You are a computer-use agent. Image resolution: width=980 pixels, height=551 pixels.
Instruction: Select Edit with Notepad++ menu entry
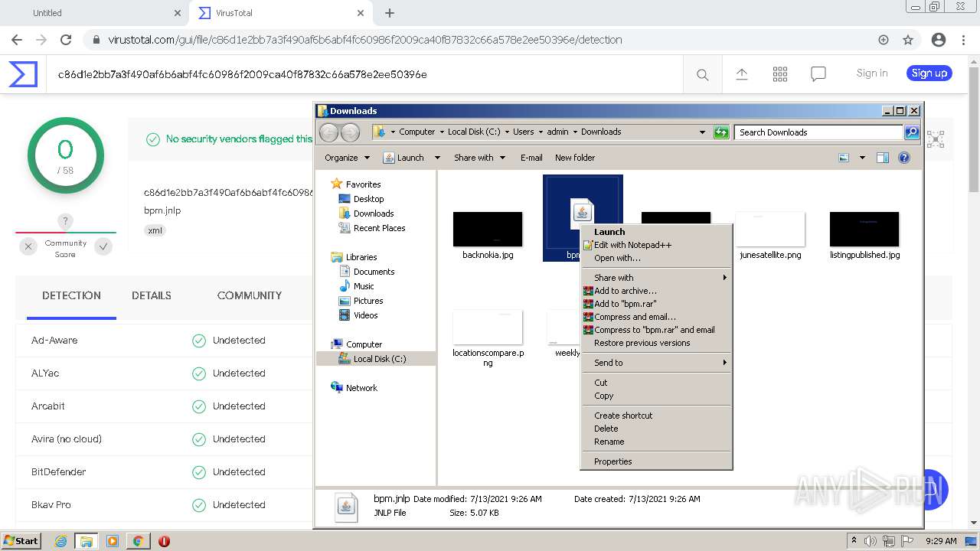coord(656,245)
